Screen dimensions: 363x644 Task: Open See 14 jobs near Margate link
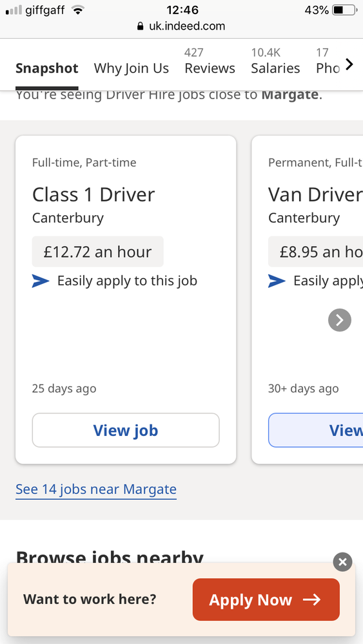(96, 489)
